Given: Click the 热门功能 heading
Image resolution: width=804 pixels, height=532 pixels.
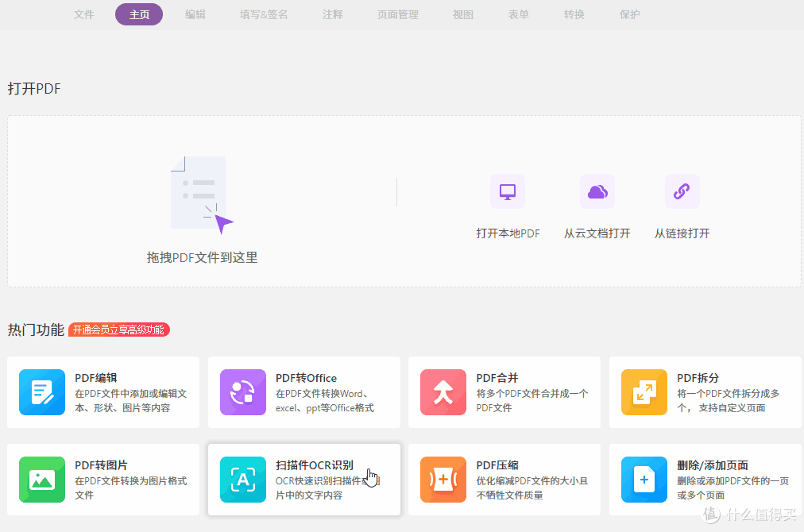Looking at the screenshot, I should point(36,330).
